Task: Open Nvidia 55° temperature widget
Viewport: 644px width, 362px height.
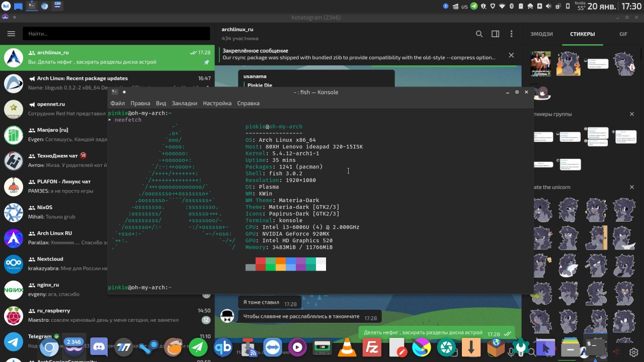Action: click(580, 6)
